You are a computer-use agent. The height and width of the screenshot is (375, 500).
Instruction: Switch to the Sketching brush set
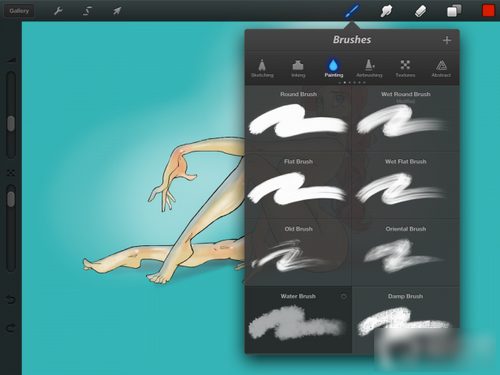tap(262, 68)
